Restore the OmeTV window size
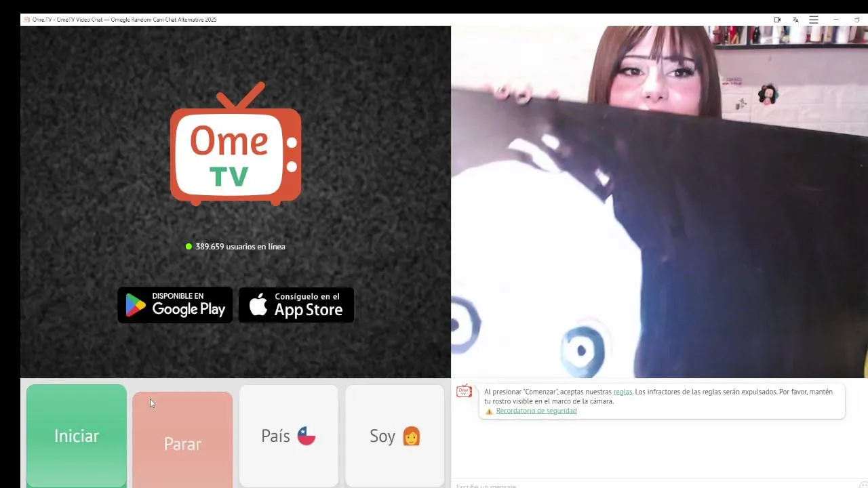This screenshot has height=488, width=868. tap(856, 20)
